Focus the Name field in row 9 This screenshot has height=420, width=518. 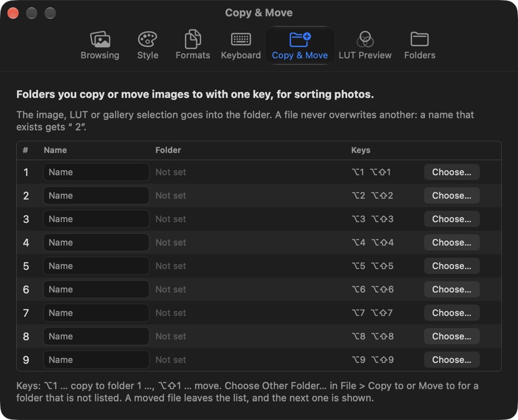coord(96,360)
